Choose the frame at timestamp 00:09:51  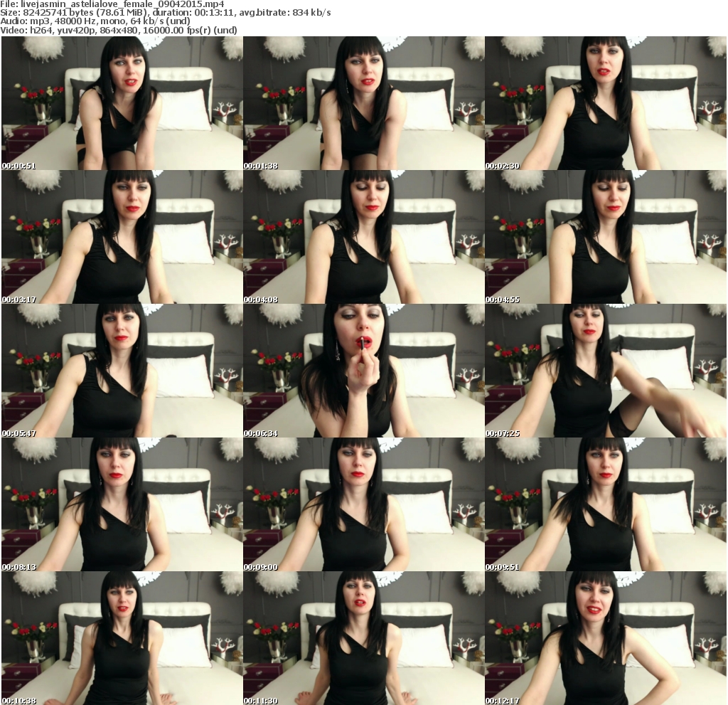pos(606,504)
